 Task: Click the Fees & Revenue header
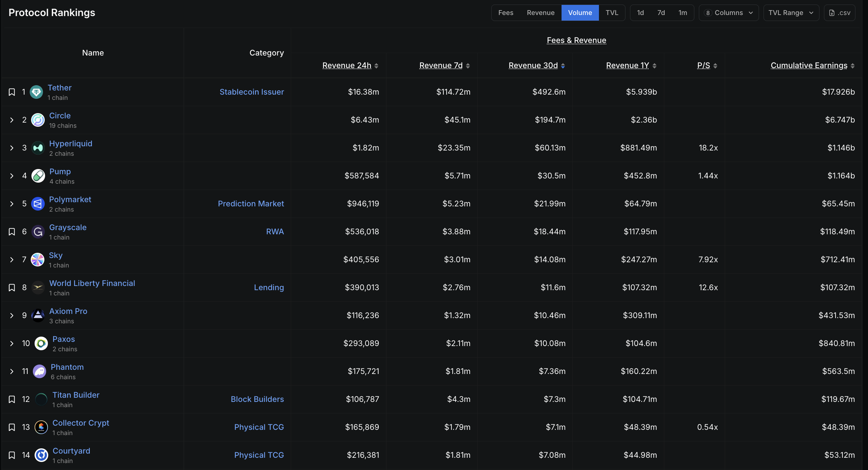[x=576, y=41]
